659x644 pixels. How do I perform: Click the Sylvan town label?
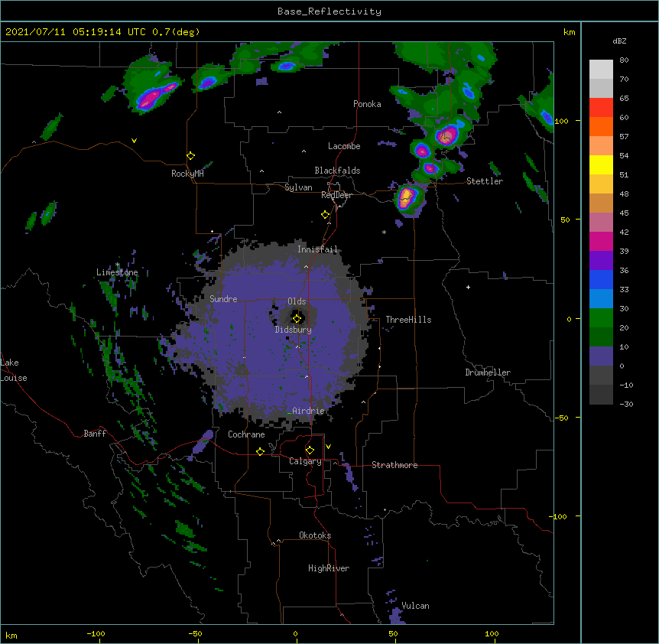[298, 187]
